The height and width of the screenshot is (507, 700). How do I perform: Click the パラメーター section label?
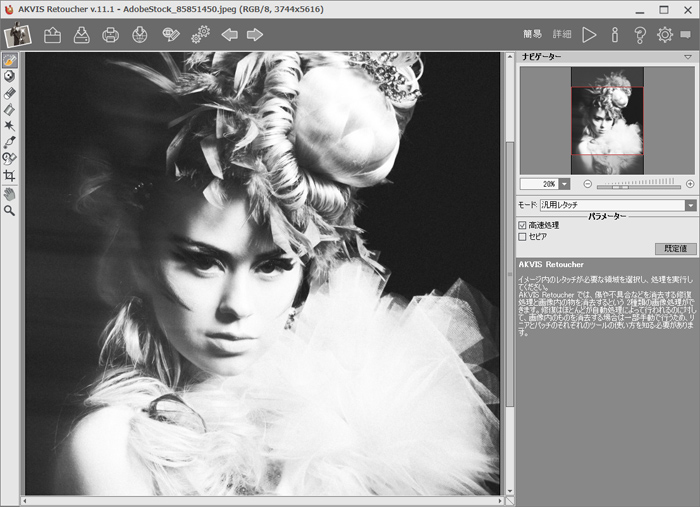click(607, 216)
